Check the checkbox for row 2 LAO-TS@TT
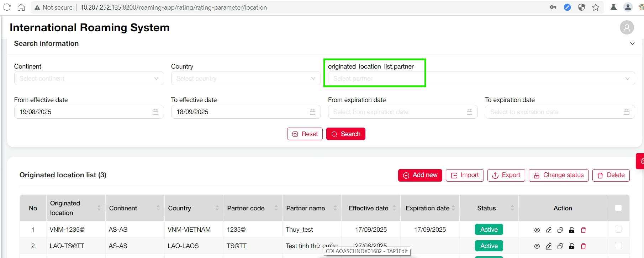 click(x=618, y=246)
